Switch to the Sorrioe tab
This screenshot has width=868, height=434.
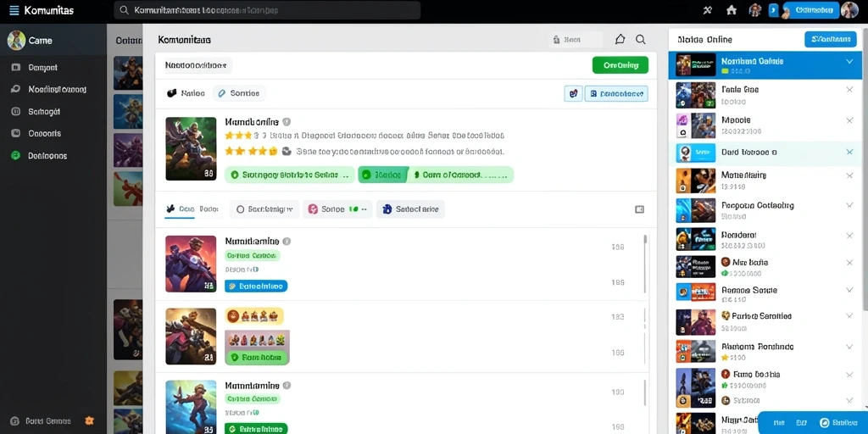pos(239,93)
